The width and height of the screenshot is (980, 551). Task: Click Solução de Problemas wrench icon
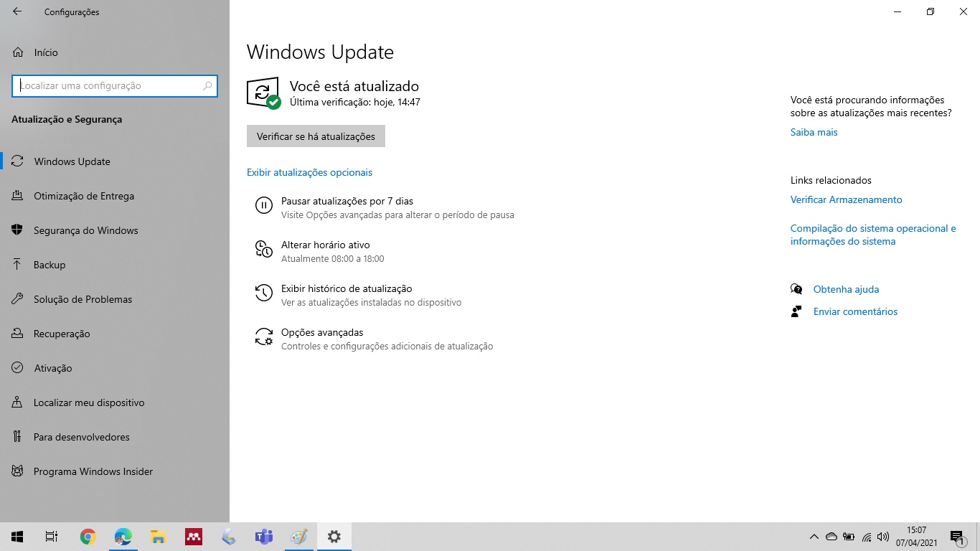18,299
